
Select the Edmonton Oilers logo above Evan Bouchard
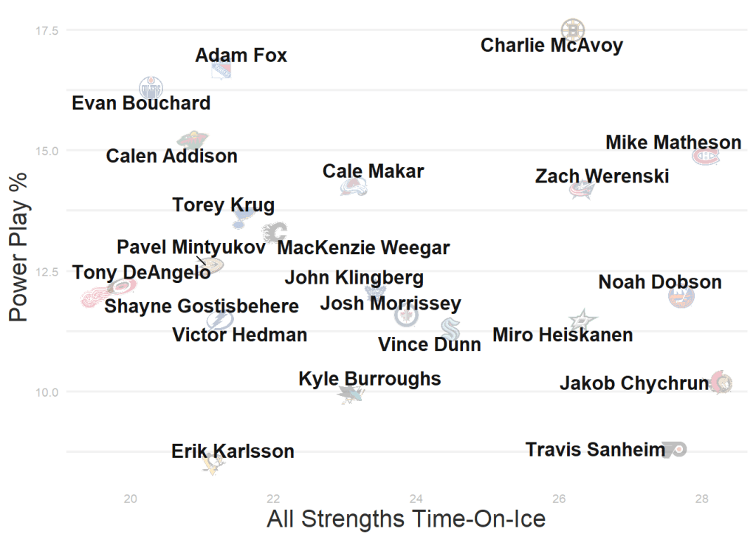(x=151, y=88)
